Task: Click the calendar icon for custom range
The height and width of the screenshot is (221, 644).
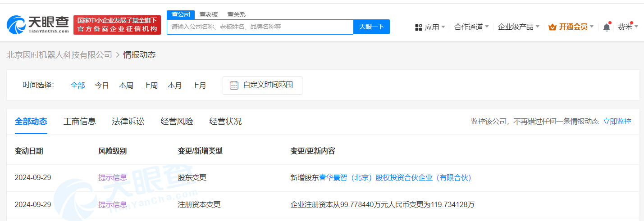Action: point(234,85)
